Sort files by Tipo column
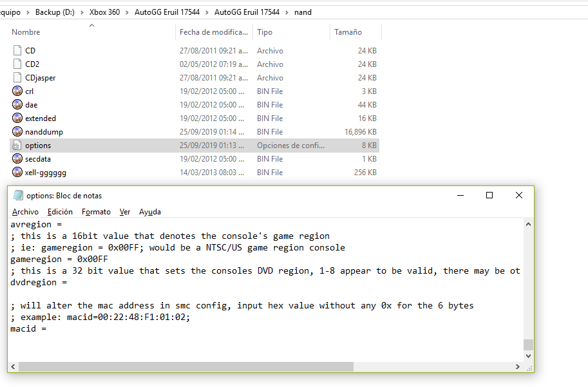This screenshot has width=588, height=387. 265,32
